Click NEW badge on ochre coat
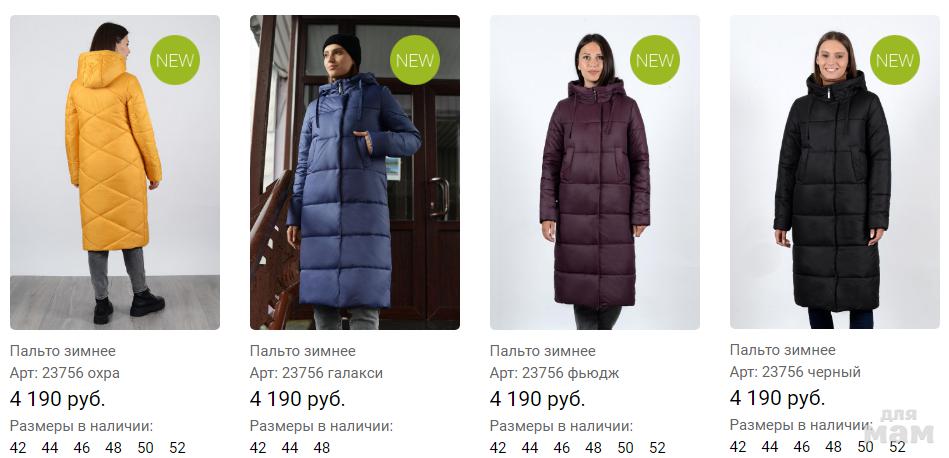Viewport: 949px width, 458px height. tap(175, 60)
